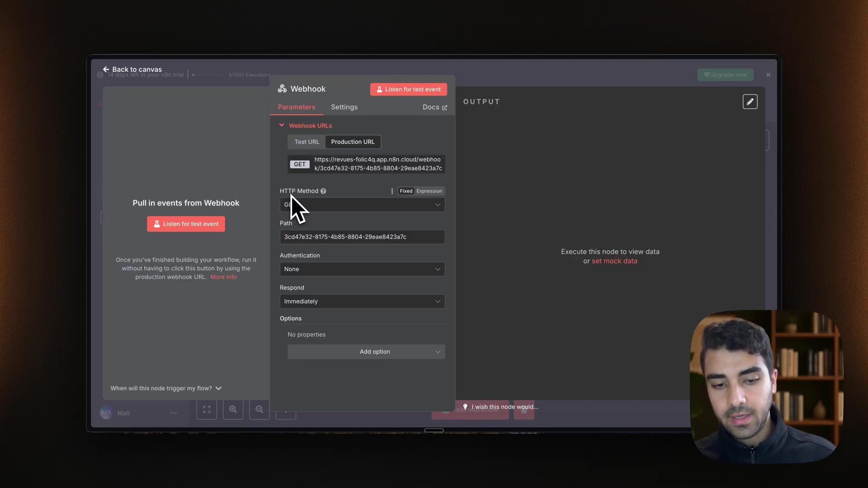Click the Path input field

coord(362,237)
